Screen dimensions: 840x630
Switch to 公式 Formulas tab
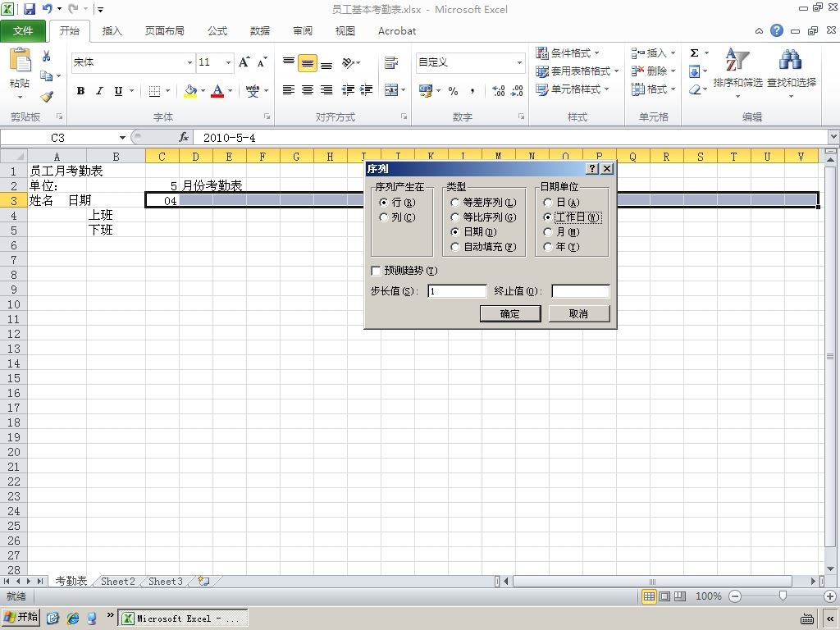point(217,31)
